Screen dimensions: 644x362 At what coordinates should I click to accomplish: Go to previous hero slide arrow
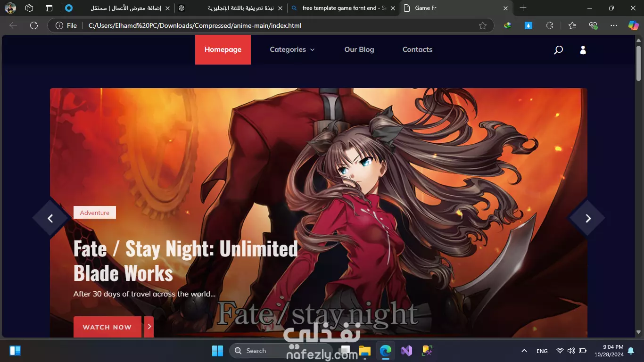click(x=50, y=218)
